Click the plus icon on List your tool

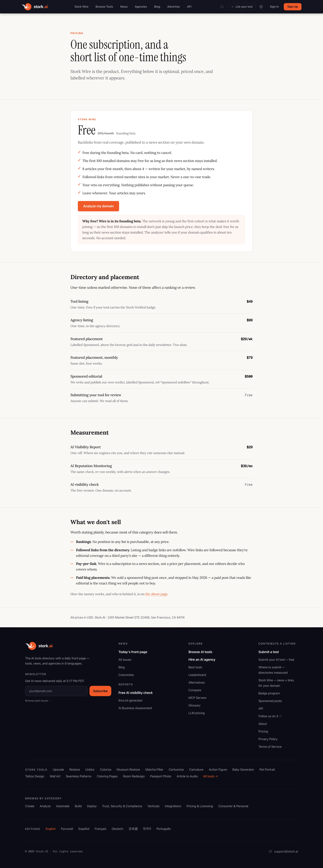232,7
